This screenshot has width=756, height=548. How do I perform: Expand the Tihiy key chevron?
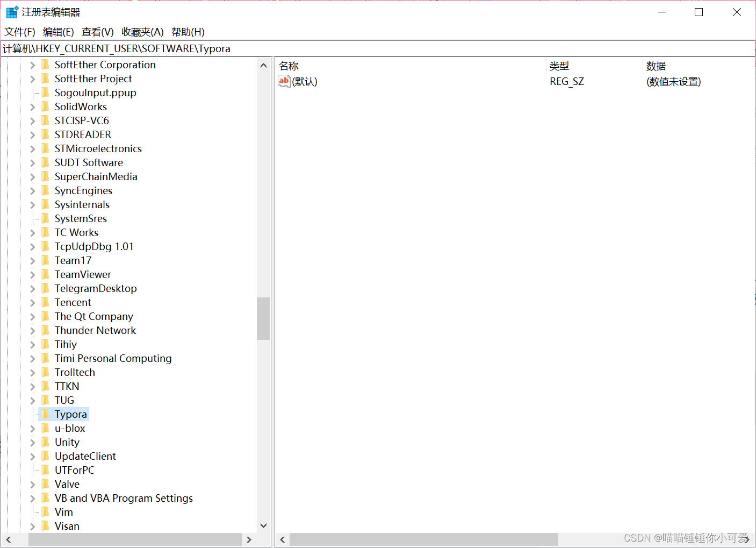[x=32, y=345]
